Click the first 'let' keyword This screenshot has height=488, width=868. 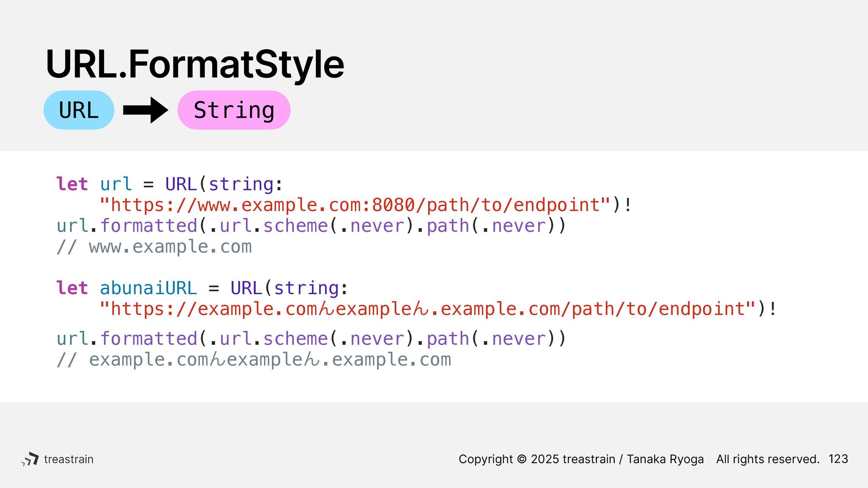pos(72,184)
